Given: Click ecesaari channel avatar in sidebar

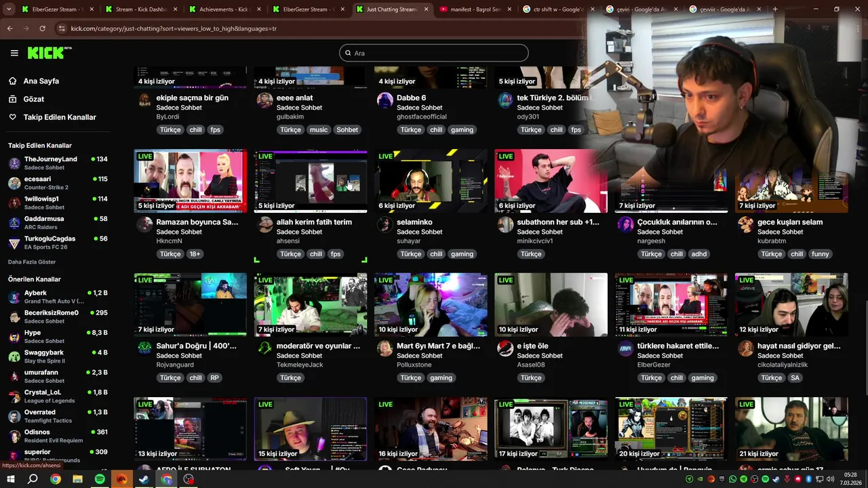Looking at the screenshot, I should (x=14, y=183).
